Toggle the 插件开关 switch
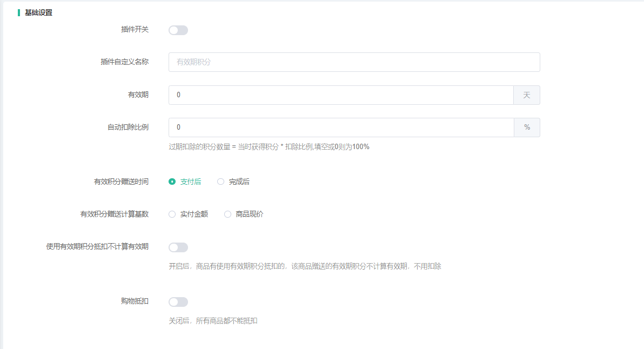This screenshot has width=644, height=349. [x=178, y=30]
